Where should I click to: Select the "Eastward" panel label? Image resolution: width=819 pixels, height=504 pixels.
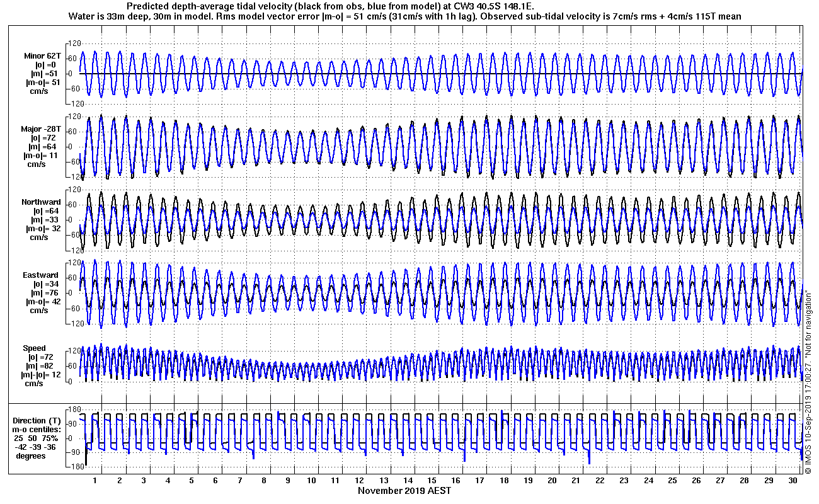pos(42,275)
